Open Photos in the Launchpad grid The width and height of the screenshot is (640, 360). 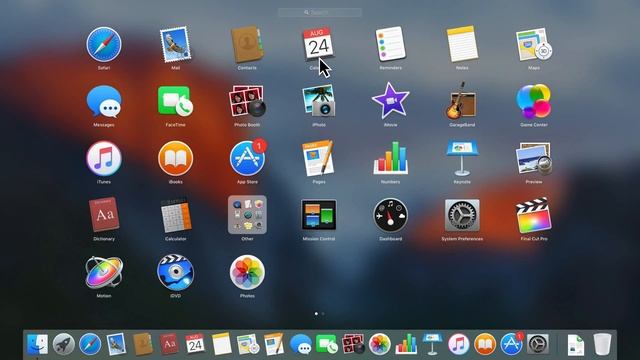(x=247, y=272)
